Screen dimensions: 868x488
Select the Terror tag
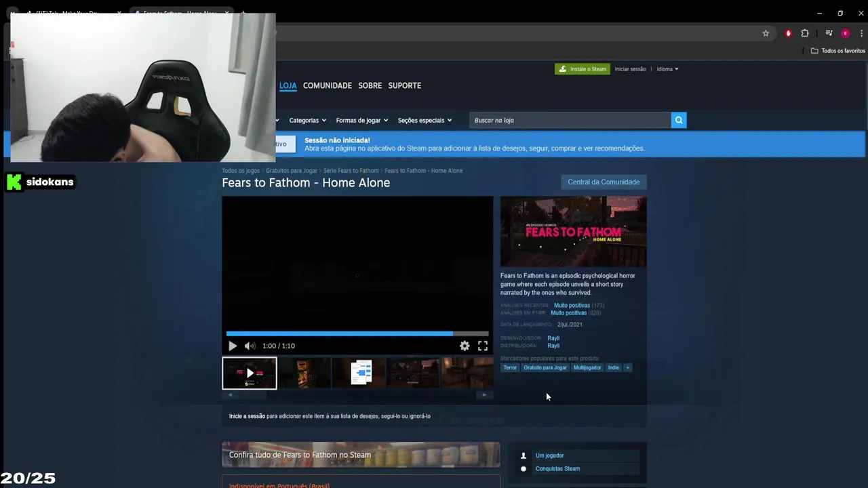tap(510, 367)
